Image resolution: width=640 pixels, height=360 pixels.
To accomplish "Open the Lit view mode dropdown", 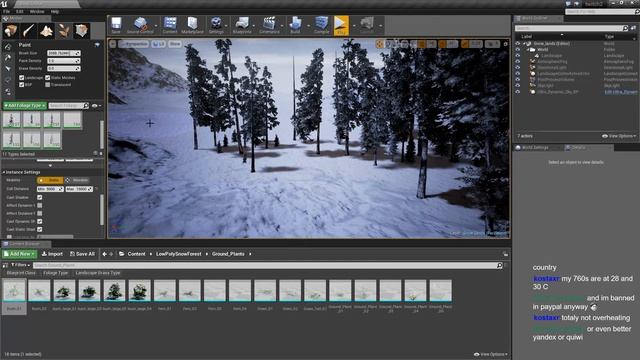I will (x=159, y=44).
